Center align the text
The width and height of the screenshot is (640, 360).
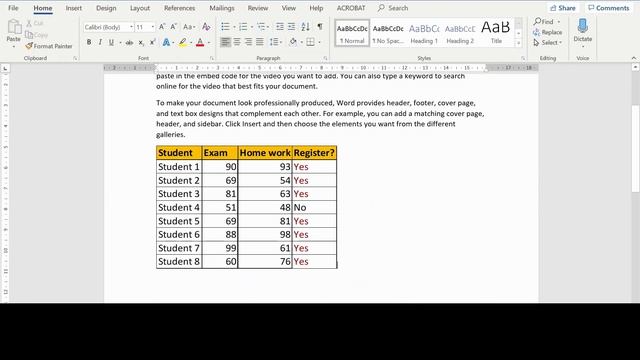tap(237, 42)
